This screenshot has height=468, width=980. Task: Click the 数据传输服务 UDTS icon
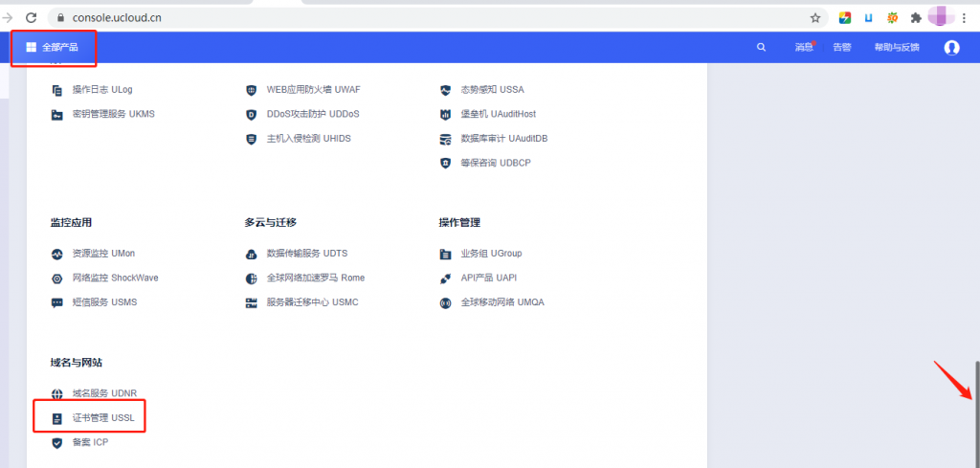[252, 255]
